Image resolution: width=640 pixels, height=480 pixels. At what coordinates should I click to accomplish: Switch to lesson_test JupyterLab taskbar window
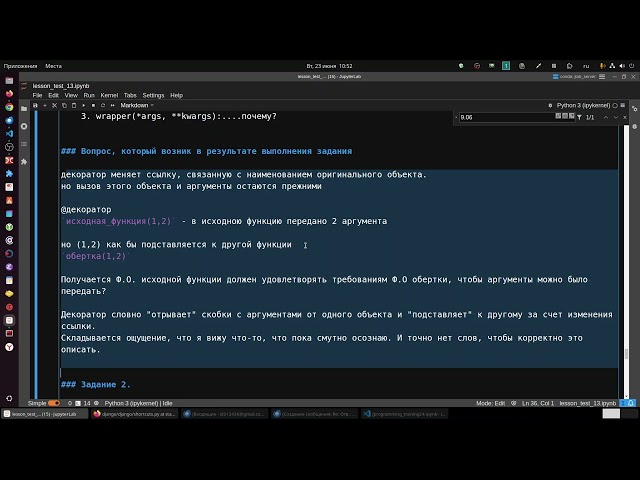tap(44, 414)
